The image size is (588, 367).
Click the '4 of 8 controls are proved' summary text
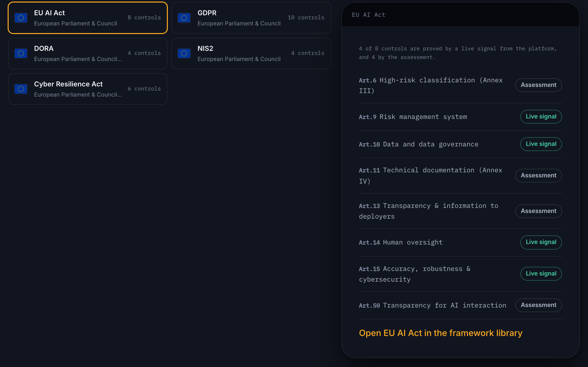(458, 53)
